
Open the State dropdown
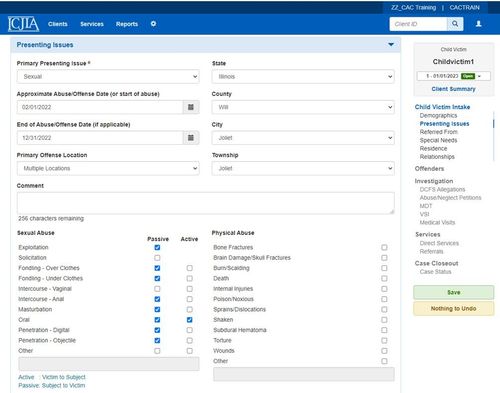coord(303,76)
